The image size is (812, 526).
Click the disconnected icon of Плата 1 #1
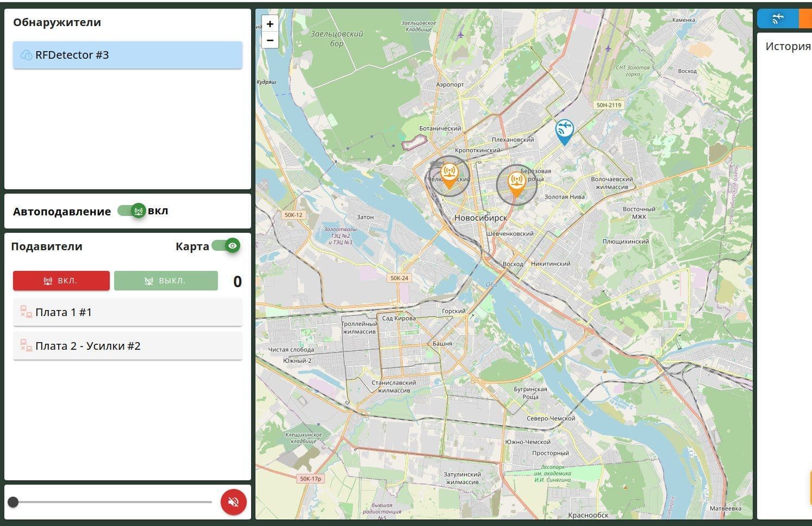26,312
